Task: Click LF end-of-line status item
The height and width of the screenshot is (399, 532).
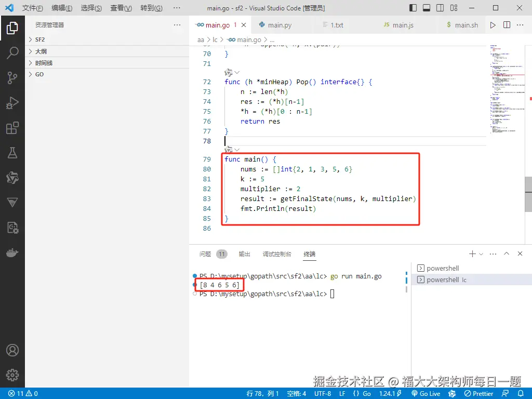Action: [342, 394]
